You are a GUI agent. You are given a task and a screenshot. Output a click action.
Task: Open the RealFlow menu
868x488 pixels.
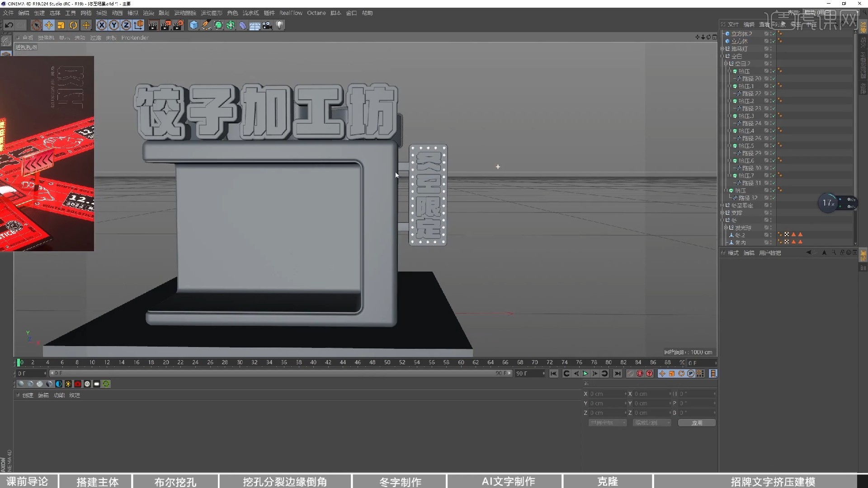tap(291, 13)
